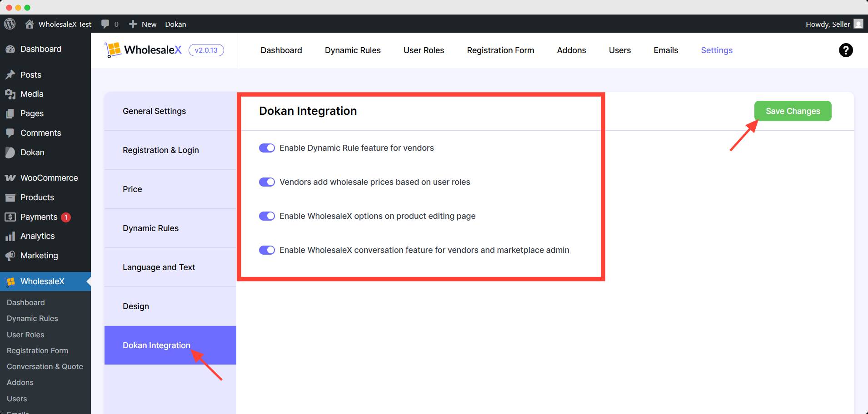Click the plus New icon in admin bar
This screenshot has width=868, height=414.
coord(133,24)
